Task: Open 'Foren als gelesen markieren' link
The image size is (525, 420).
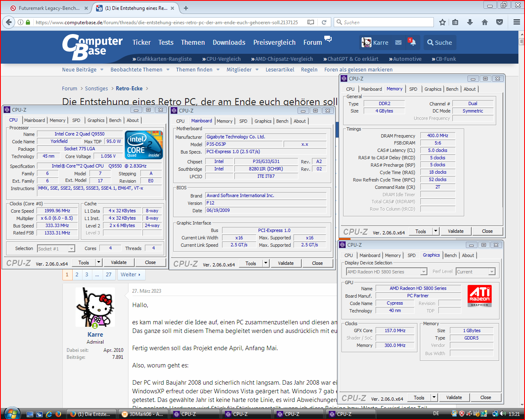Action: (358, 69)
